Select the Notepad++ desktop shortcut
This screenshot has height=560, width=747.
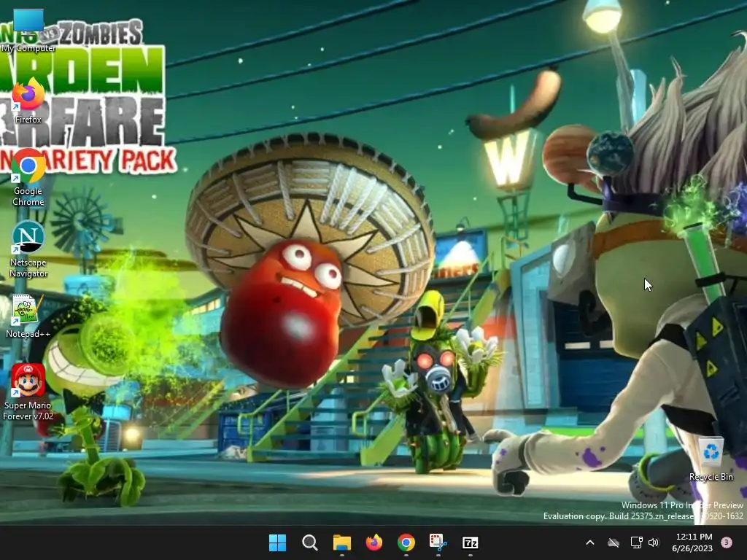coord(28,316)
